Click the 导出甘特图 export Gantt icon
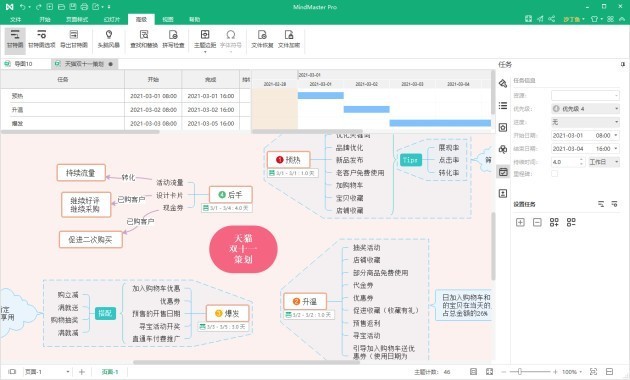This screenshot has height=380, width=630. pos(74,39)
